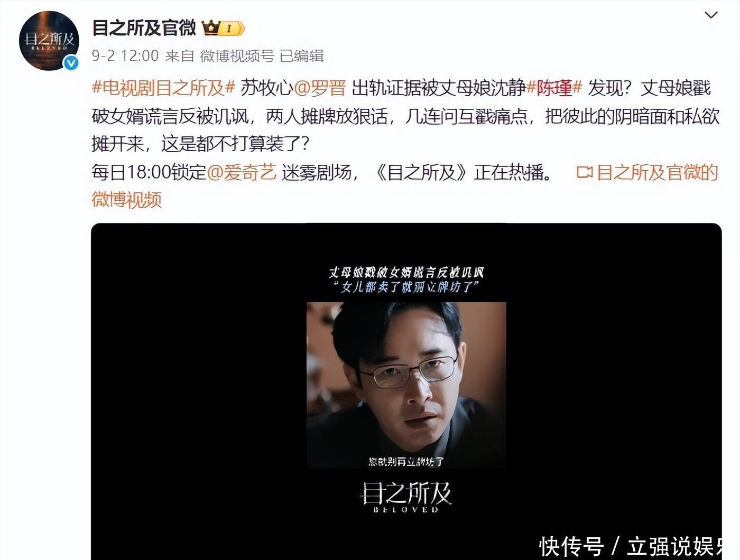This screenshot has width=740, height=560.
Task: Open the #陈瑾# hashtag link
Action: [x=554, y=88]
